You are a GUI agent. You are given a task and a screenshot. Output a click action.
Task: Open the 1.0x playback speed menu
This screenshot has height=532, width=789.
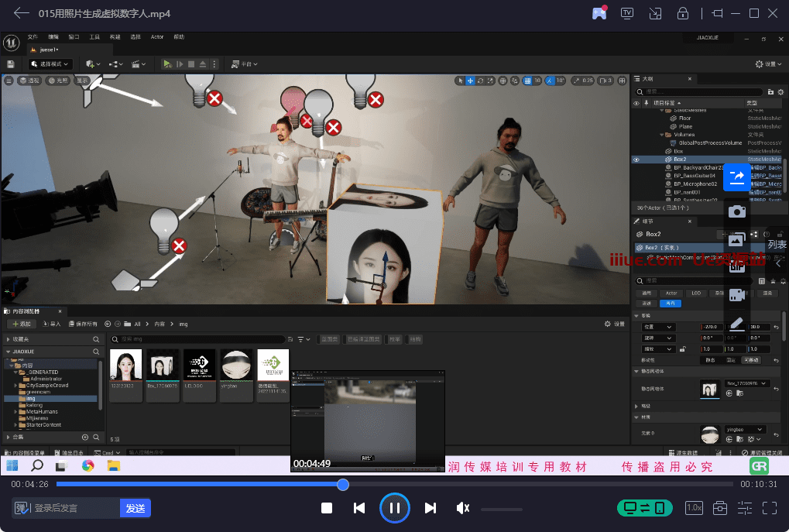[695, 508]
